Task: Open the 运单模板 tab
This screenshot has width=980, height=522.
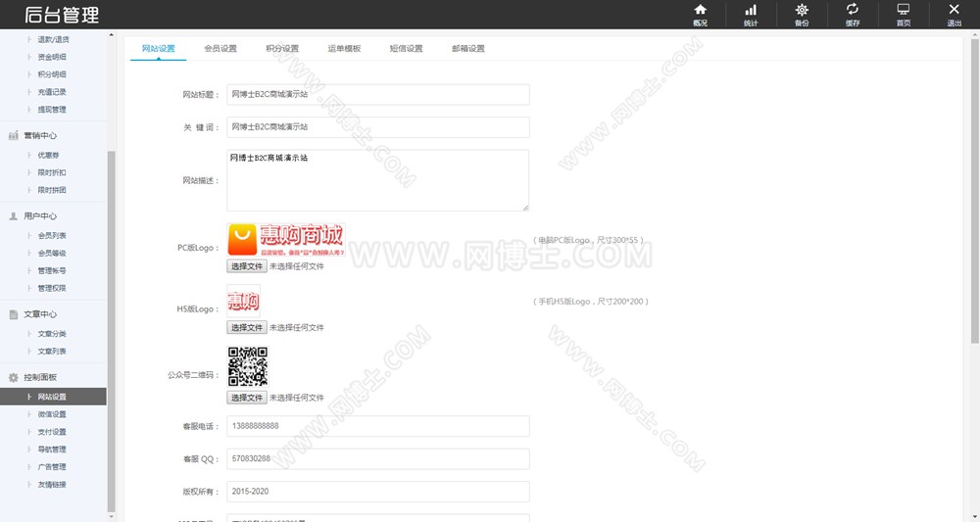Action: [x=344, y=49]
